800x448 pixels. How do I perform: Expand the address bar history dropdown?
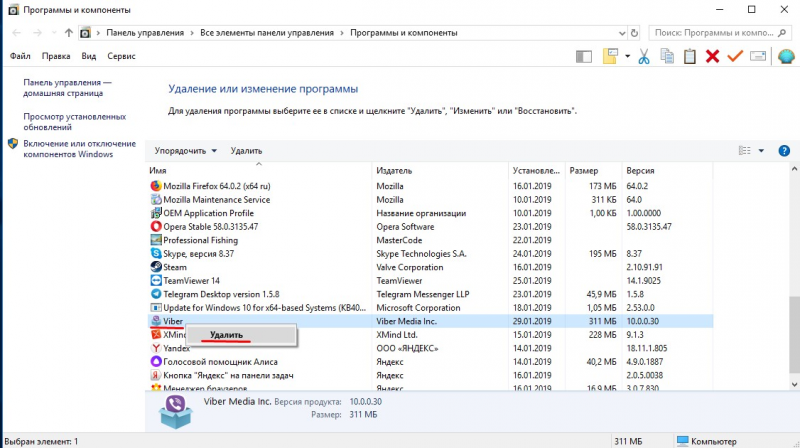pyautogui.click(x=622, y=33)
